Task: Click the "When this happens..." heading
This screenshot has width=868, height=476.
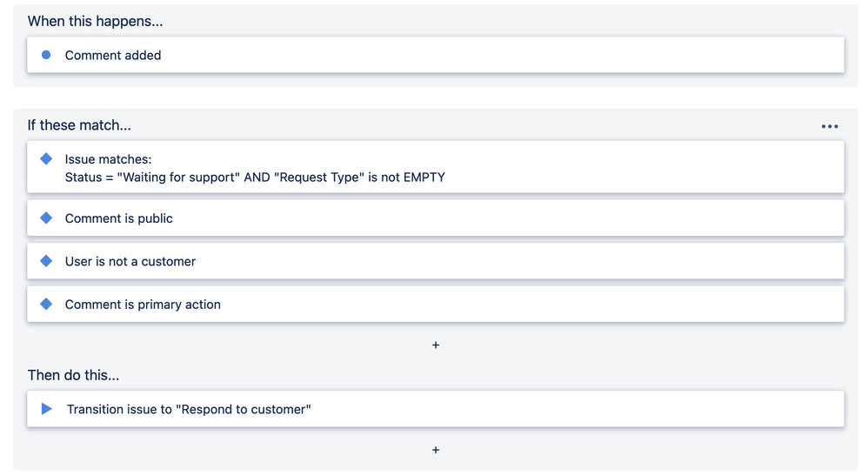Action: (95, 21)
